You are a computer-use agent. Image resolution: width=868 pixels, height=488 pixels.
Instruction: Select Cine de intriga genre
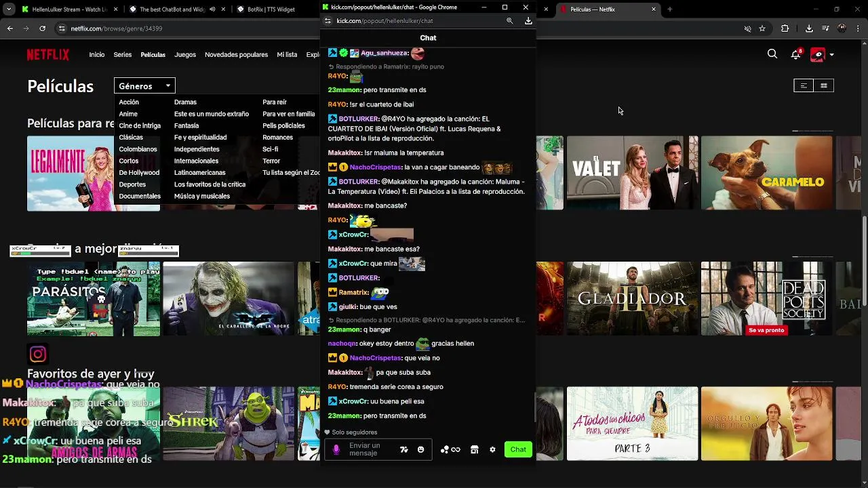(x=140, y=125)
